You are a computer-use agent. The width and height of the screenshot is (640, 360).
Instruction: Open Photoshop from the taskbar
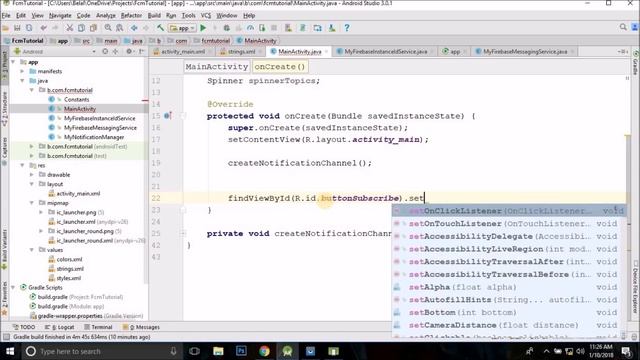click(x=241, y=351)
